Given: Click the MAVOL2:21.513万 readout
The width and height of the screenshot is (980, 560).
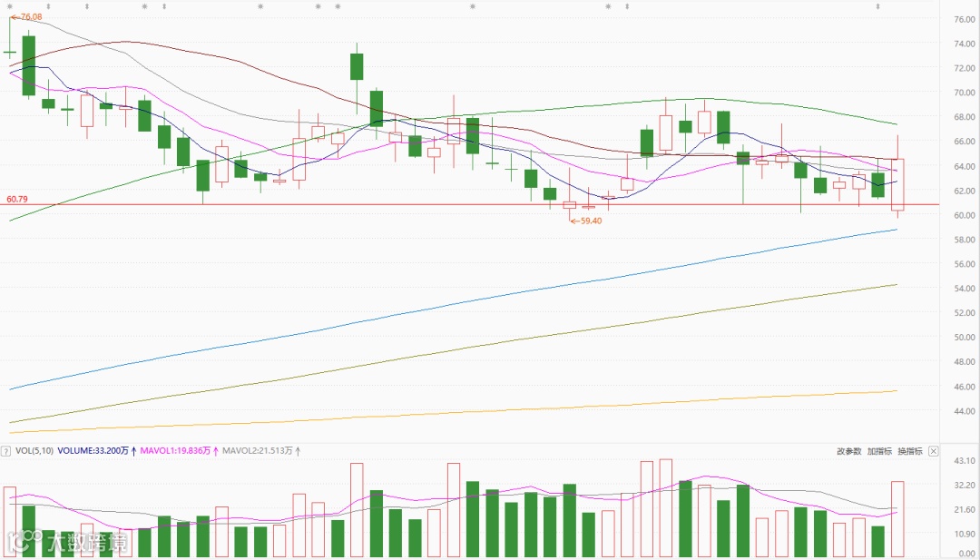Looking at the screenshot, I should tap(258, 450).
